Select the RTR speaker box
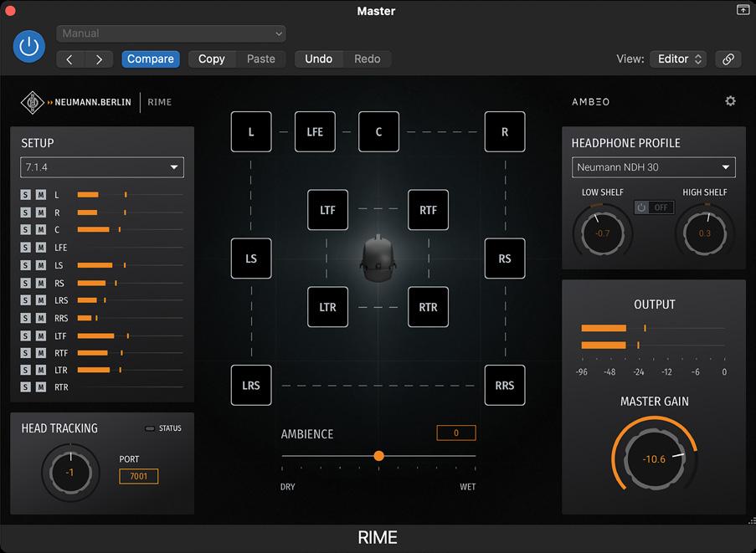 (428, 307)
